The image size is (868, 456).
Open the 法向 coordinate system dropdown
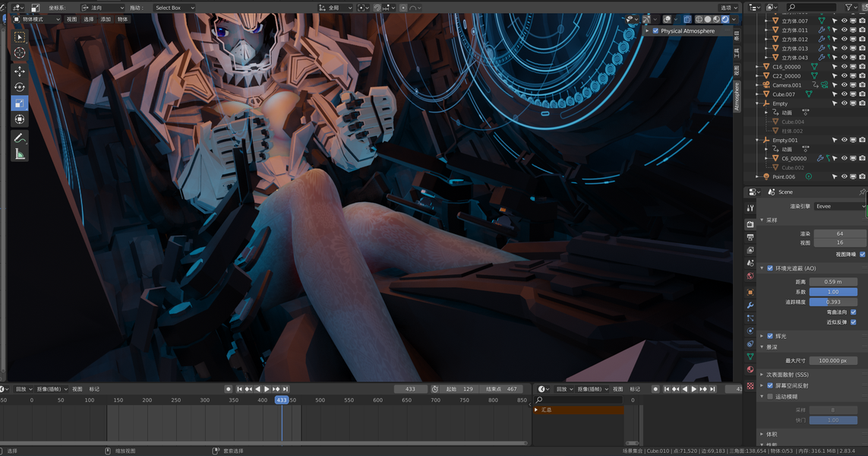coord(103,8)
